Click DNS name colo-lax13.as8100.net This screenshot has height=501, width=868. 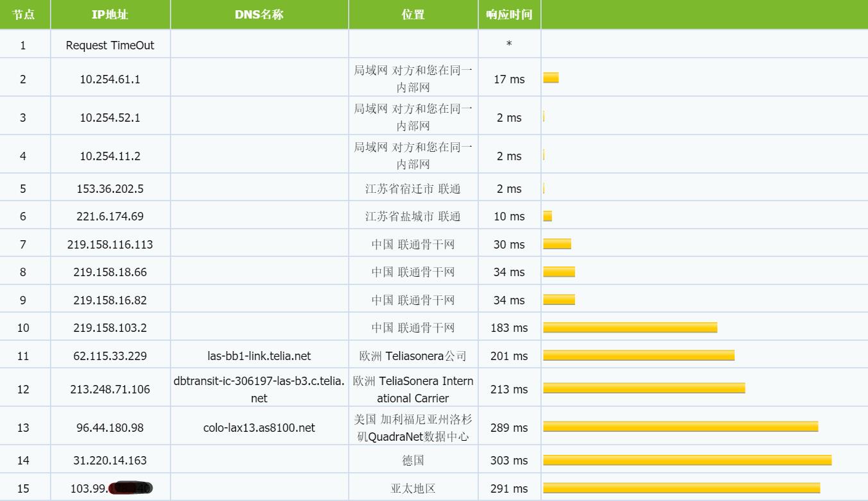(259, 428)
